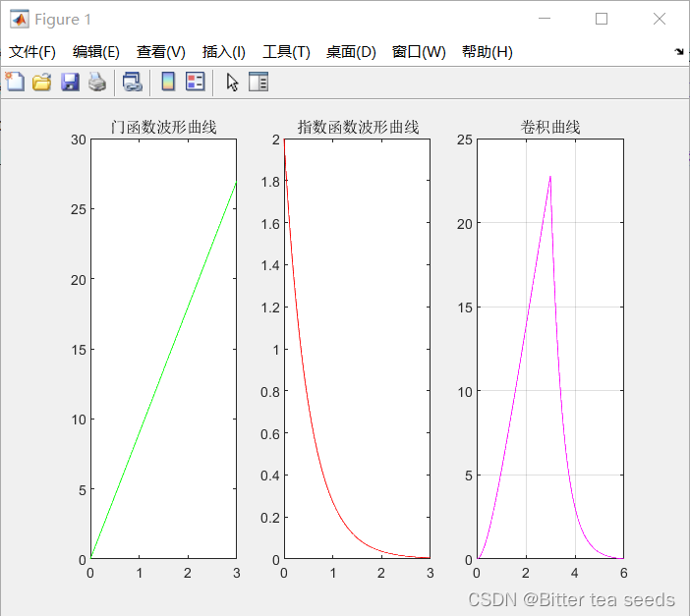Click the New Figure toolbar icon

pyautogui.click(x=15, y=82)
